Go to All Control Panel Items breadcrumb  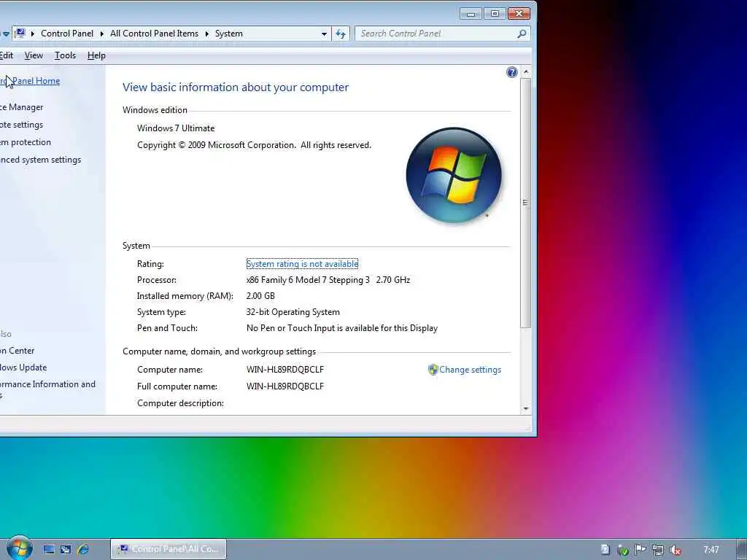[154, 34]
